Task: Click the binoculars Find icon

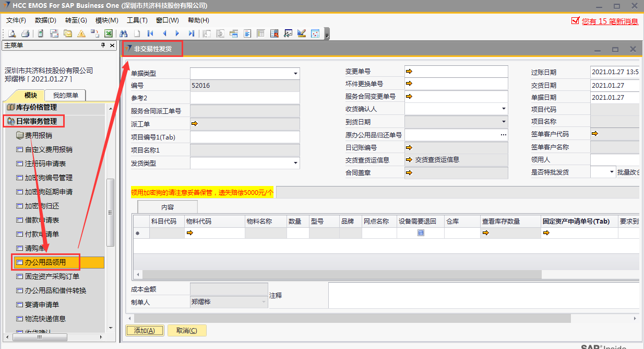Action: [x=123, y=33]
